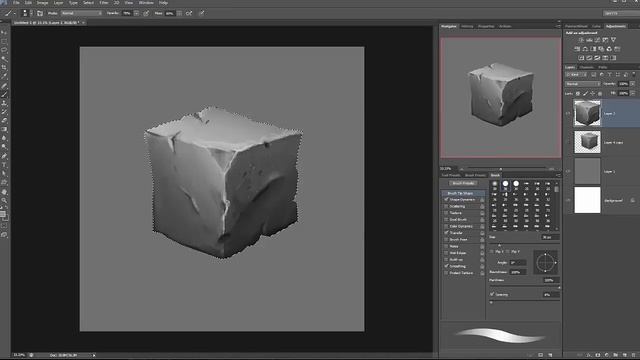
Task: Select the Path Selection tool
Action: [4, 173]
